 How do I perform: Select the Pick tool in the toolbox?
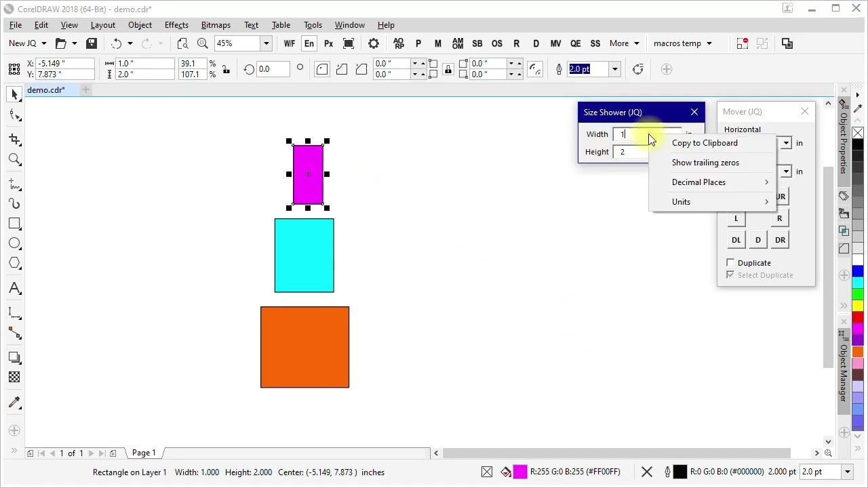pos(15,95)
